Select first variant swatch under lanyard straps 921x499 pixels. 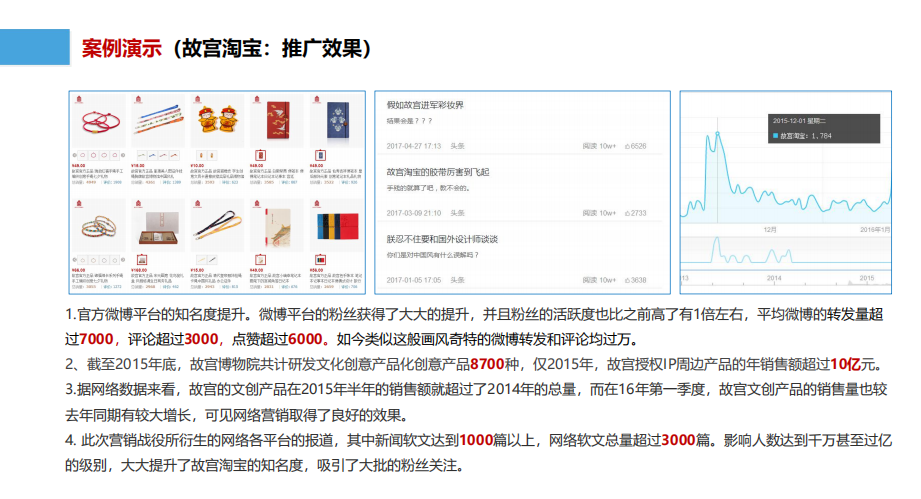click(x=142, y=156)
